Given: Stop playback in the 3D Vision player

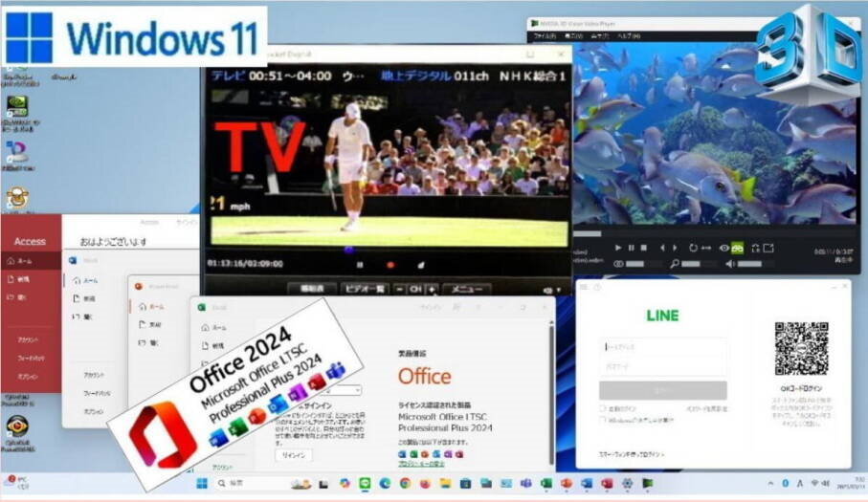Looking at the screenshot, I should coord(644,248).
